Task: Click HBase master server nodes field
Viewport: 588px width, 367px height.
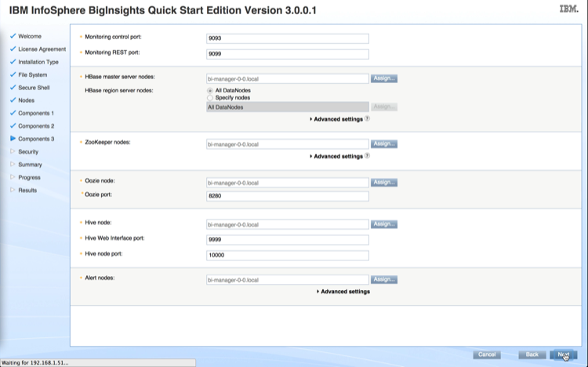Action: pyautogui.click(x=288, y=78)
